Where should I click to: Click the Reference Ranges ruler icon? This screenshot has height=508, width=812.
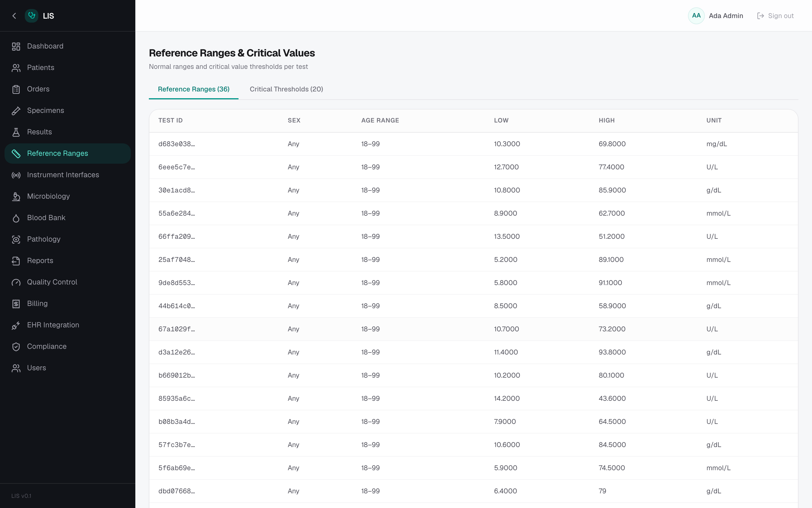click(x=16, y=154)
